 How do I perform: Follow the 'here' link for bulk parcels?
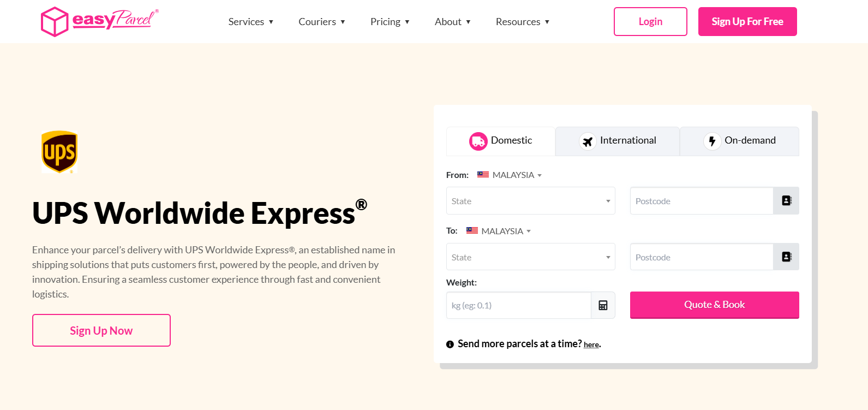click(591, 344)
